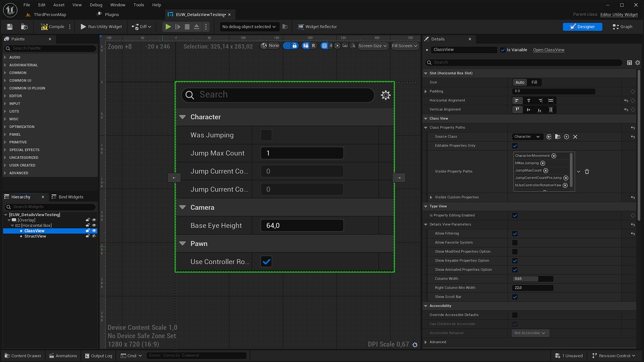This screenshot has width=644, height=362.
Task: Open the Source Class Character dropdown
Action: [x=527, y=137]
